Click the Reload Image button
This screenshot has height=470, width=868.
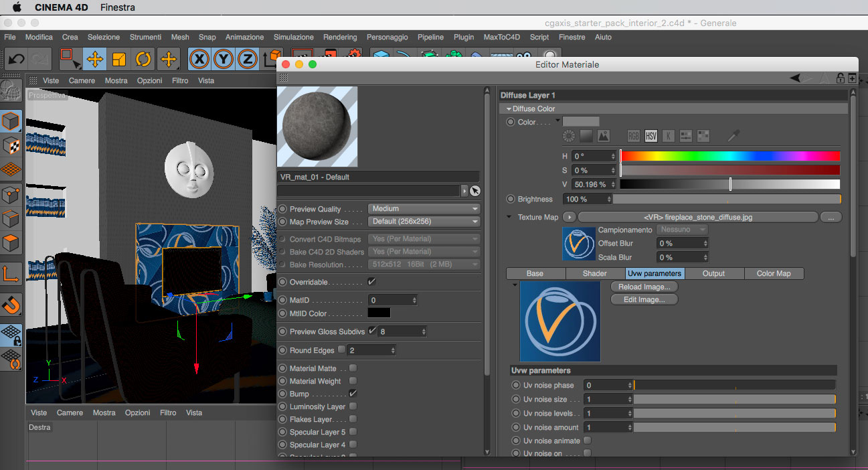tap(644, 287)
